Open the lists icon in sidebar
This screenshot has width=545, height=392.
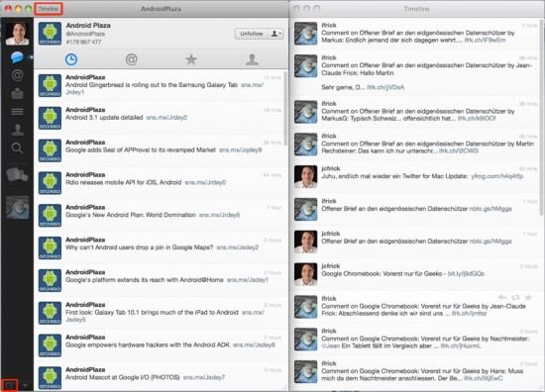[x=17, y=112]
